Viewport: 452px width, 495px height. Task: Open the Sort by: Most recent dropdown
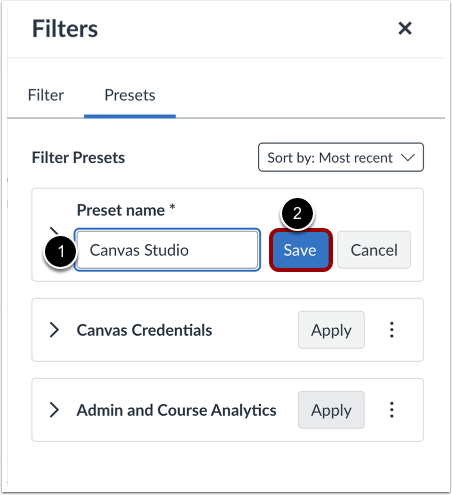click(x=341, y=157)
